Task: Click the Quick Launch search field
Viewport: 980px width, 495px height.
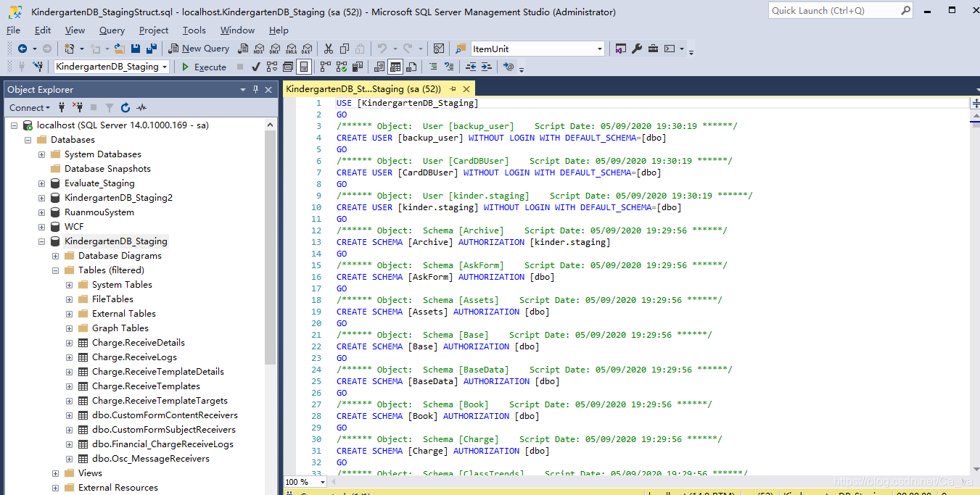Action: 840,11
